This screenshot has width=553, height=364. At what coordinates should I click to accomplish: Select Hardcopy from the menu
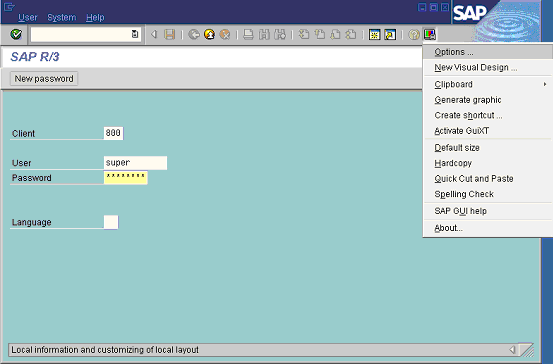(x=487, y=163)
